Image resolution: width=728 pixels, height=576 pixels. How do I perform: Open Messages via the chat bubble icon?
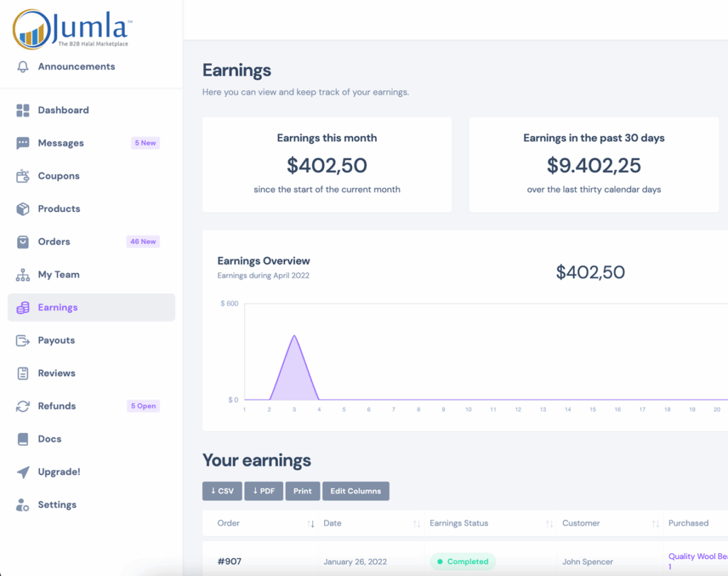23,144
